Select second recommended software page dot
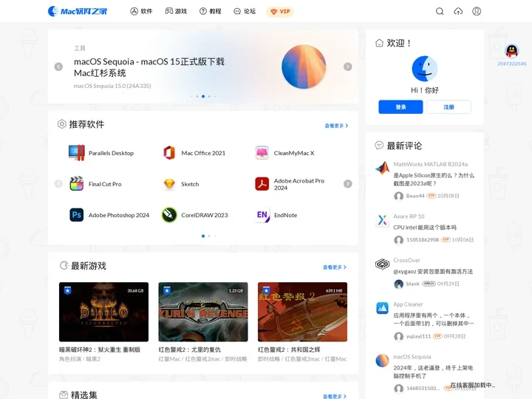 coord(209,236)
